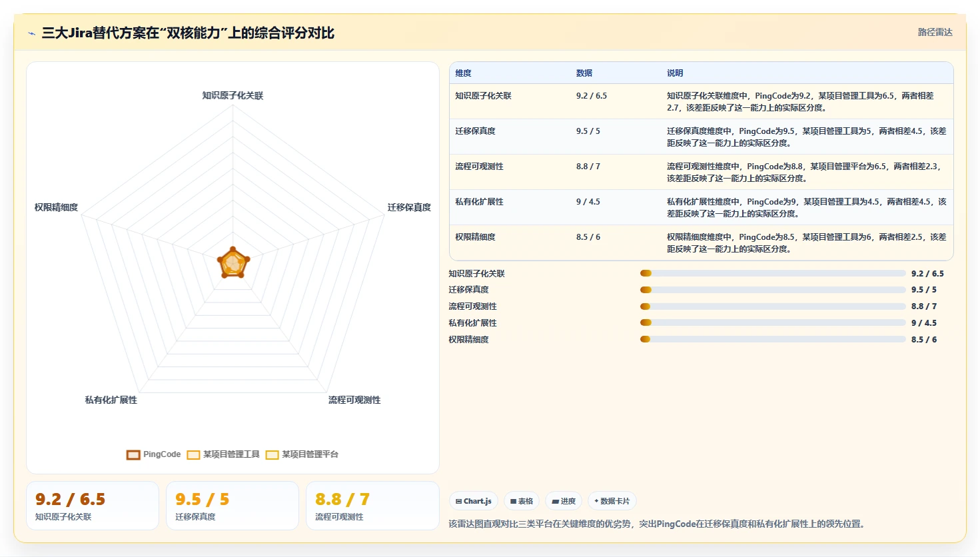The image size is (980, 557).
Task: Open the 9.2 / 6.5 知识原子化关联 data card
Action: point(93,506)
